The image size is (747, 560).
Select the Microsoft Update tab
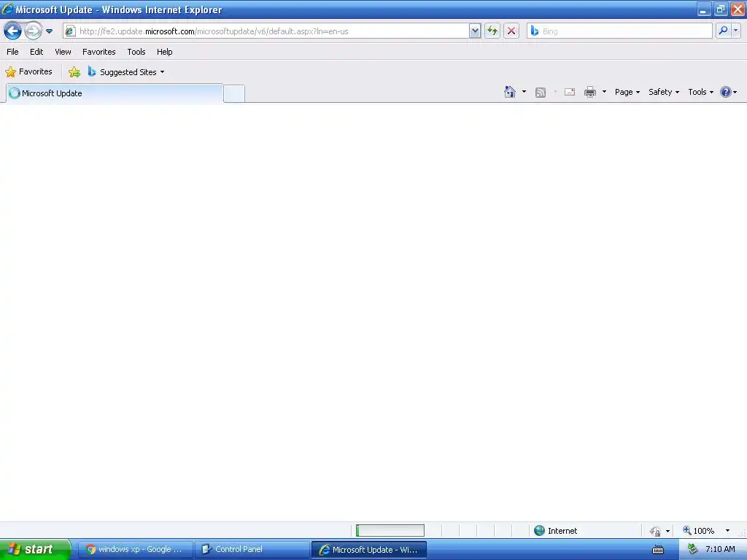[x=115, y=93]
